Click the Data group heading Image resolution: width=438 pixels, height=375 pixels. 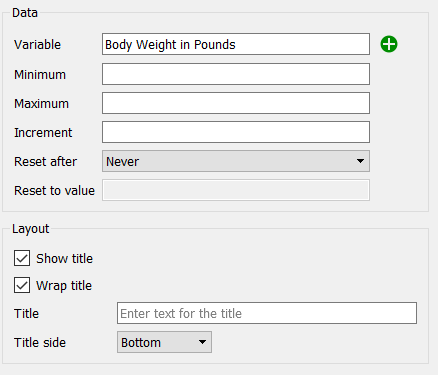25,13
